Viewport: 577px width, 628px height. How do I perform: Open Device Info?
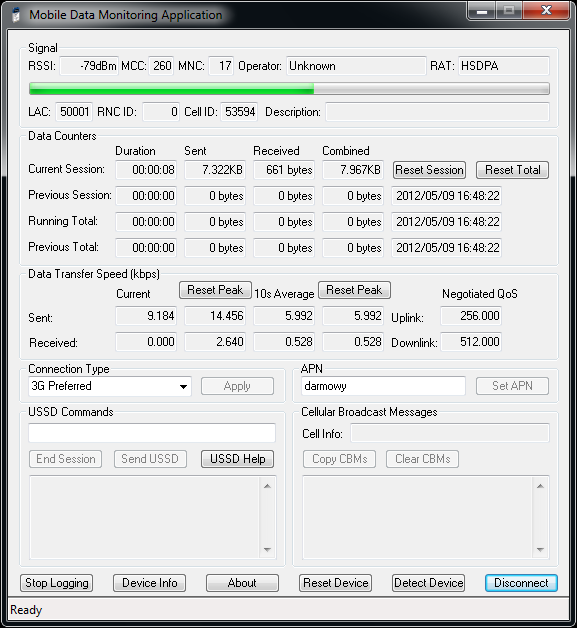point(149,583)
